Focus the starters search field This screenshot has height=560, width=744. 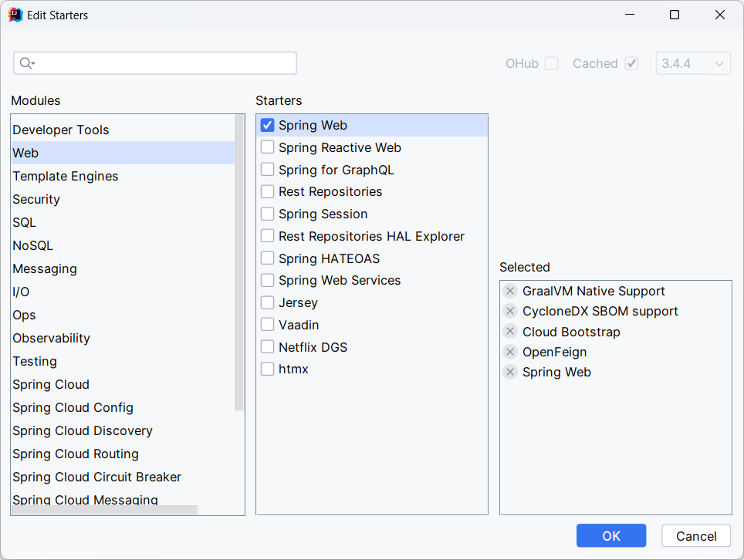(155, 63)
